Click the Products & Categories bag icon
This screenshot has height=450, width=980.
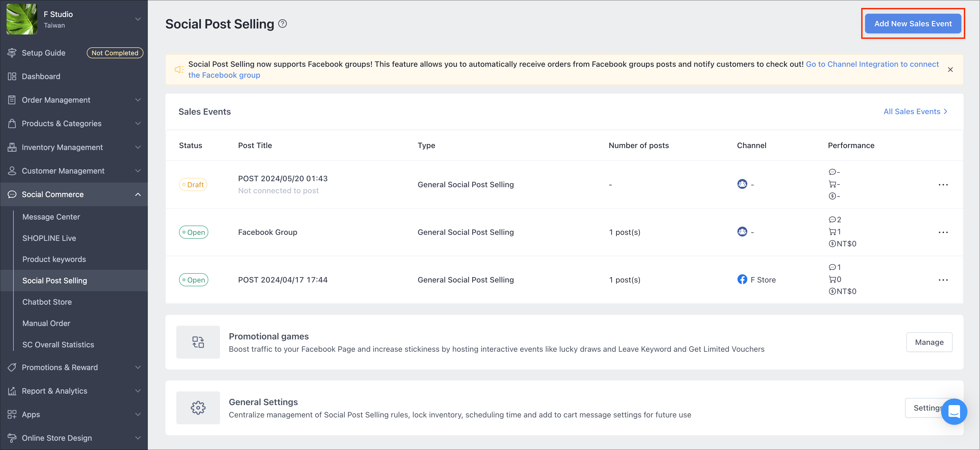(12, 124)
